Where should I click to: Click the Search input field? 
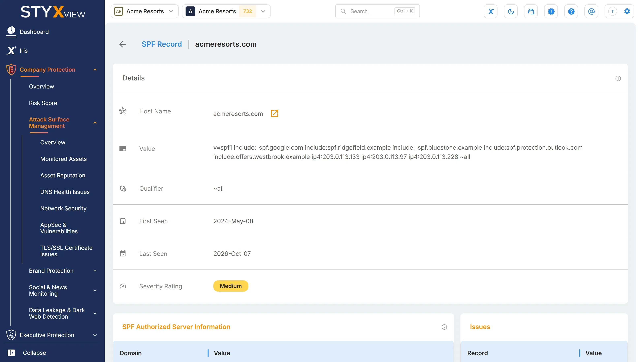377,11
